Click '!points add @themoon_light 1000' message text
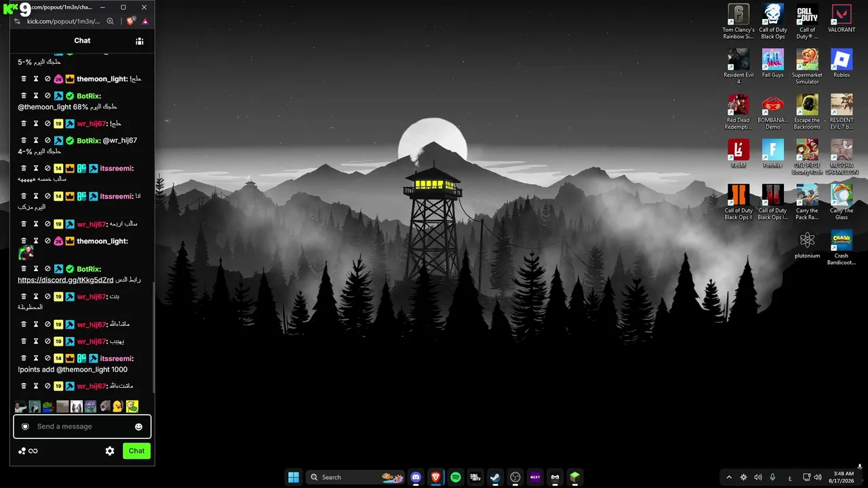This screenshot has height=488, width=868. [x=73, y=370]
